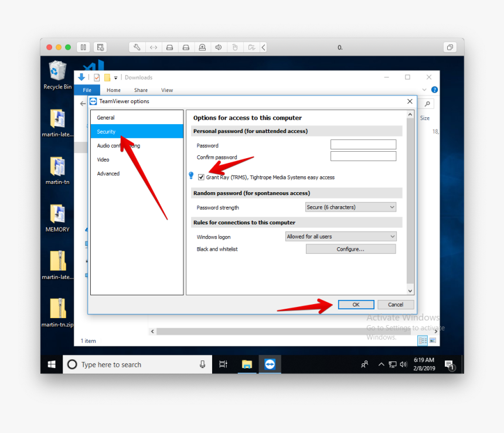Open quick access toolbar customize dropdown
The height and width of the screenshot is (433, 504).
coord(115,78)
